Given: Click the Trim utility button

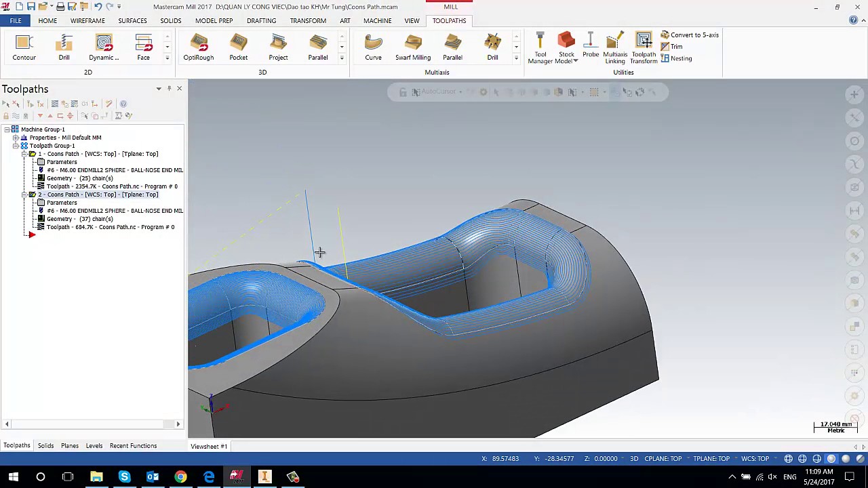Looking at the screenshot, I should (x=671, y=46).
